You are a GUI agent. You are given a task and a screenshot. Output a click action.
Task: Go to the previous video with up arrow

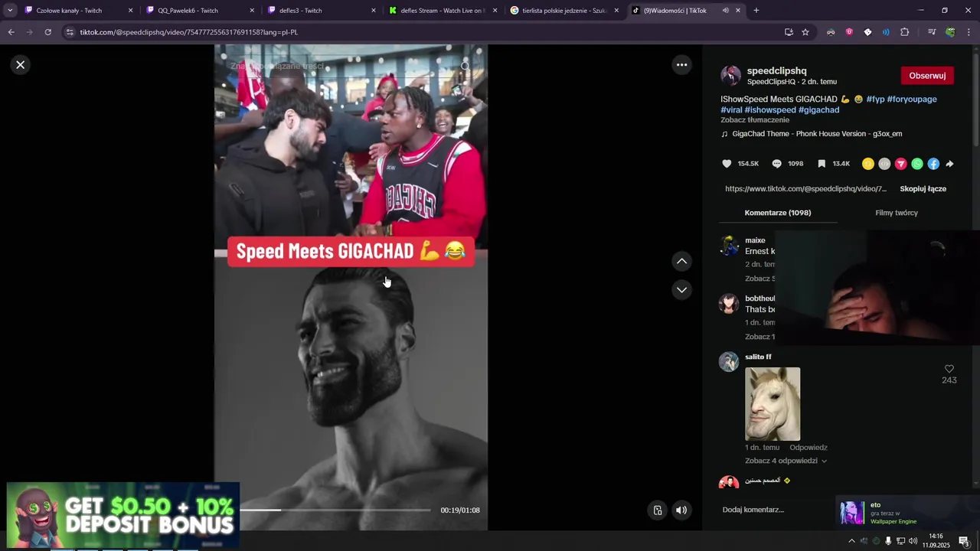tap(681, 262)
